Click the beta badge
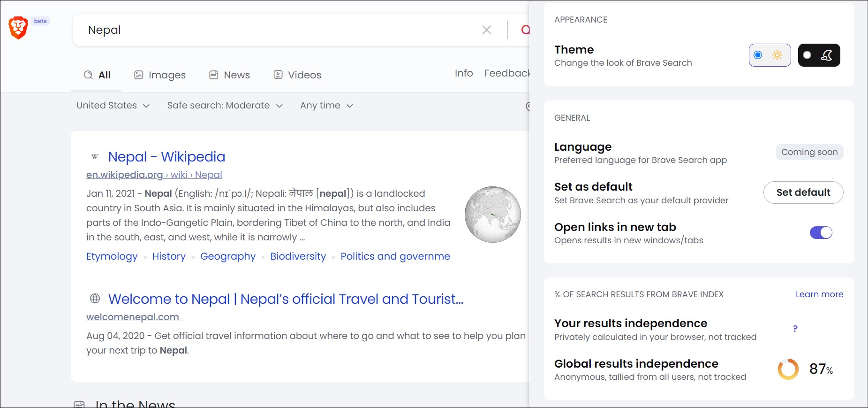The width and height of the screenshot is (868, 408). pyautogui.click(x=40, y=21)
